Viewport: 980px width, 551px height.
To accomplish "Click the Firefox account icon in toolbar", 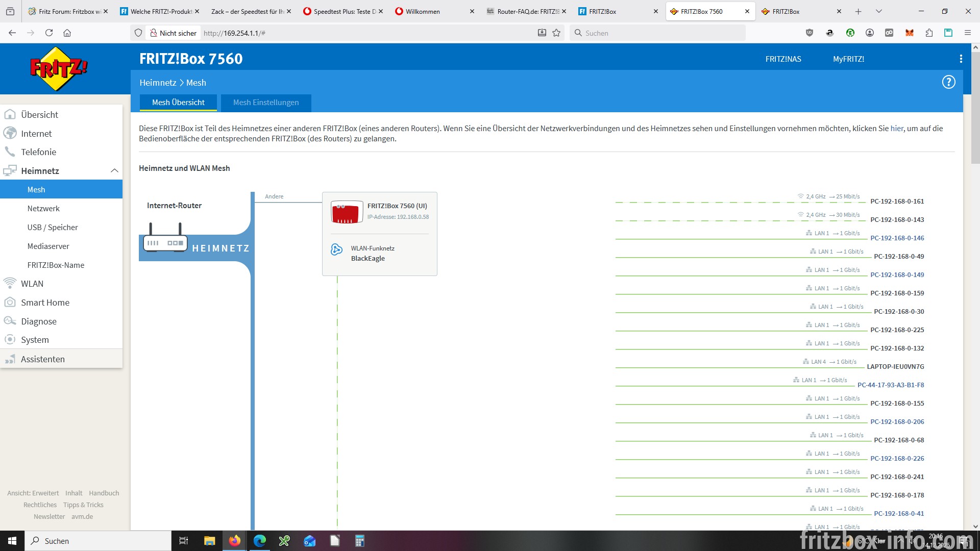I will (x=870, y=33).
